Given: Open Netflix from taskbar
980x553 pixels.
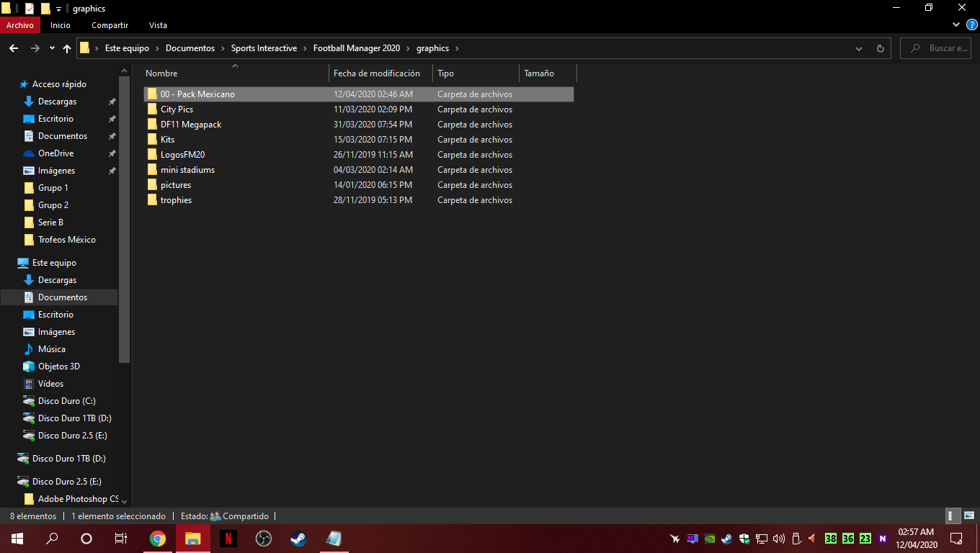Looking at the screenshot, I should (x=228, y=539).
